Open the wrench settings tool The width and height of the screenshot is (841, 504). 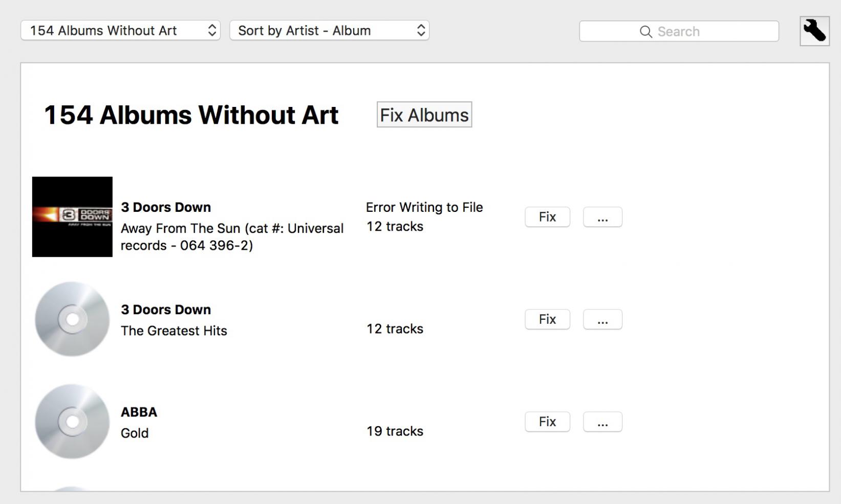tap(814, 31)
